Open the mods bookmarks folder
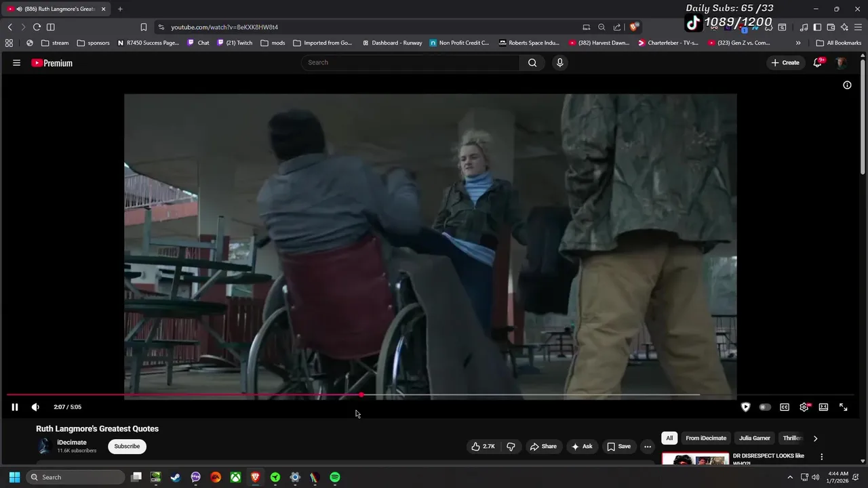 click(273, 43)
